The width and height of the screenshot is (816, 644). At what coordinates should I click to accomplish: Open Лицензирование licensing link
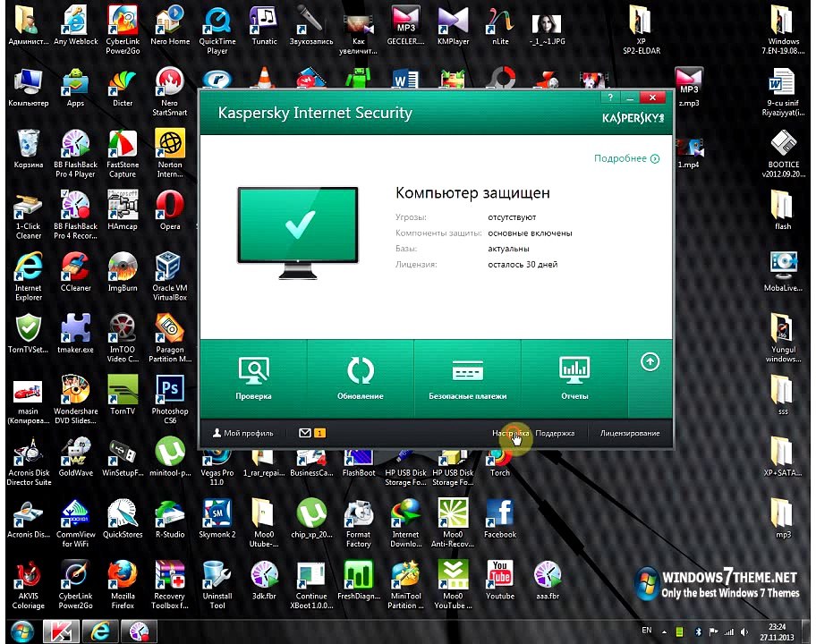[x=630, y=433]
